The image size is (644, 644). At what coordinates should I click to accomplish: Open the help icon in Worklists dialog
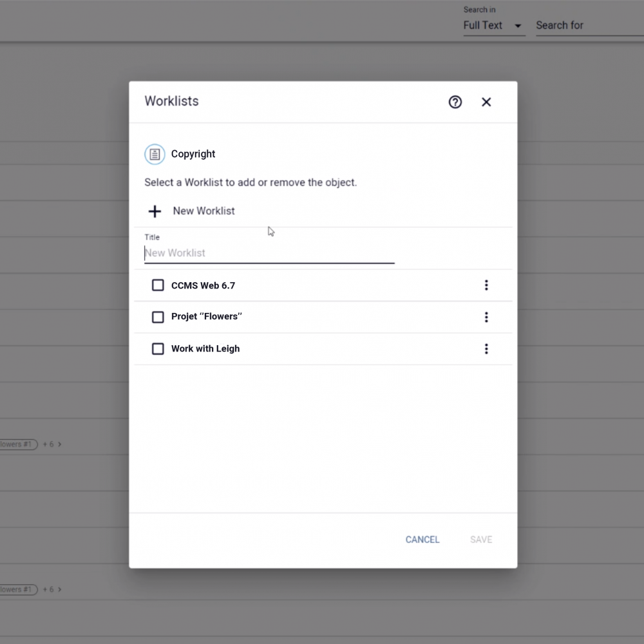pos(455,102)
